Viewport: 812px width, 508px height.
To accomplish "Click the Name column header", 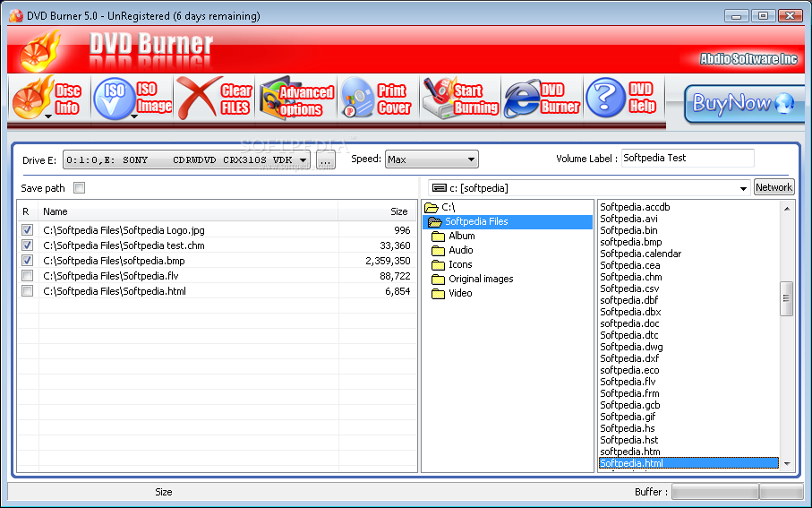I will click(x=188, y=211).
